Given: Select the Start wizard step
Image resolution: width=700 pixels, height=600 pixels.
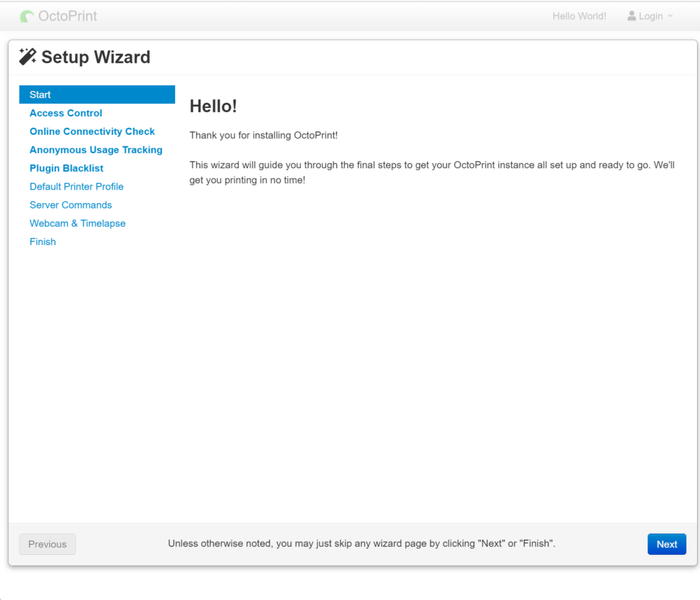Looking at the screenshot, I should (97, 94).
